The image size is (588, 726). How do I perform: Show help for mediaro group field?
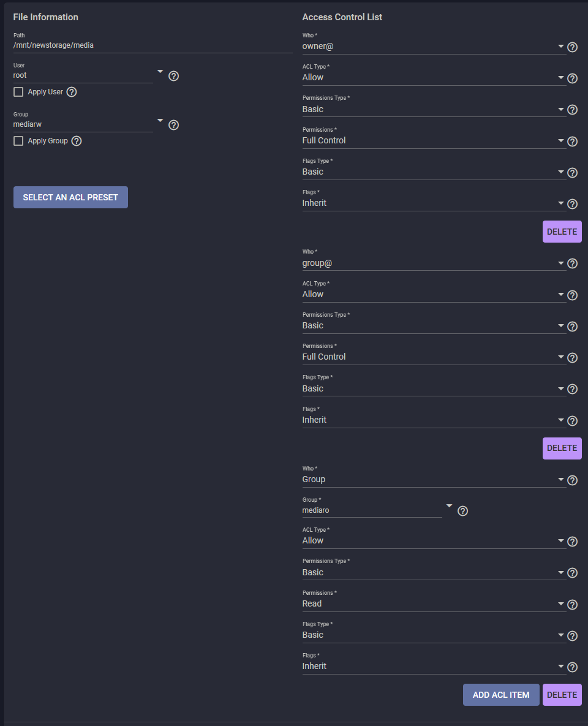[462, 511]
